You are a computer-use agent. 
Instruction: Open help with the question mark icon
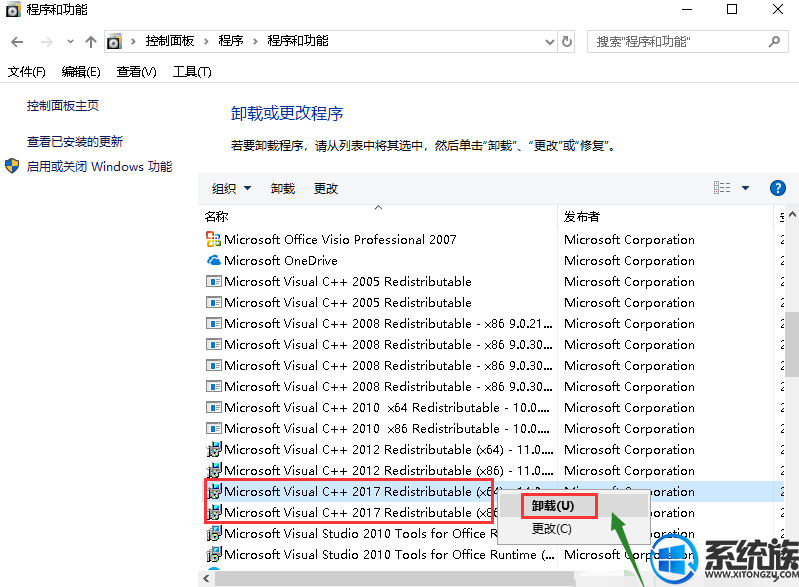[778, 188]
